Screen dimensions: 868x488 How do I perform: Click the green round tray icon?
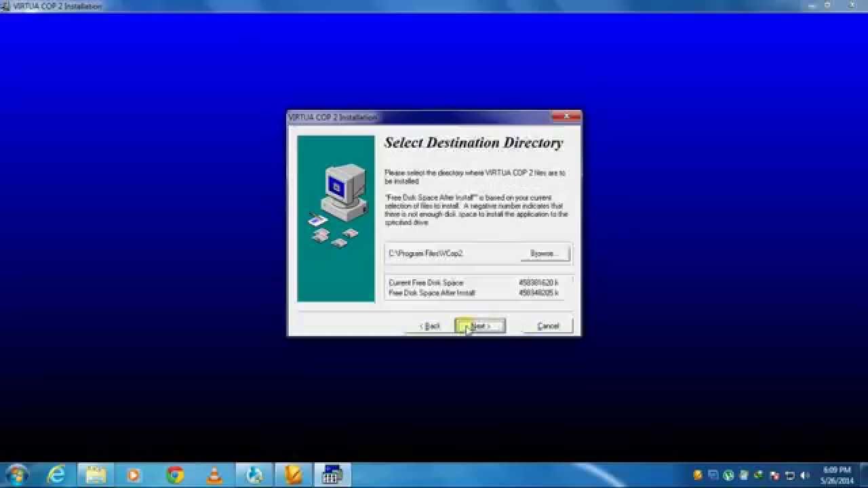728,475
